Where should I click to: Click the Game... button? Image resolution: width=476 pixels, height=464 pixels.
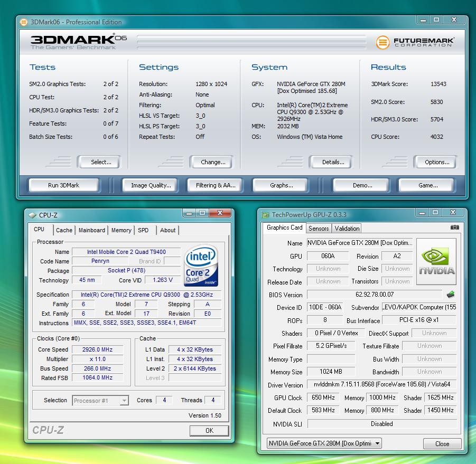tap(428, 185)
